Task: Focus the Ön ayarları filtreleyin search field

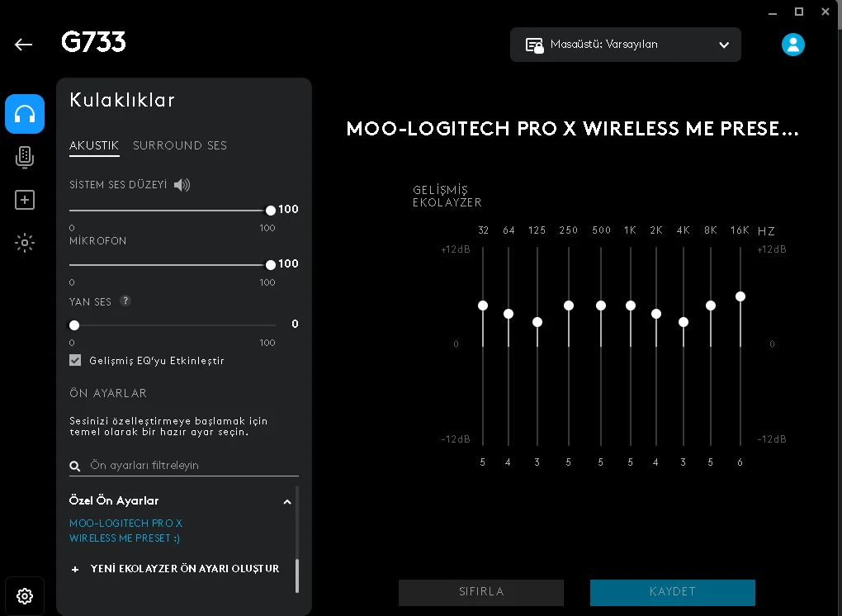Action: tap(184, 466)
